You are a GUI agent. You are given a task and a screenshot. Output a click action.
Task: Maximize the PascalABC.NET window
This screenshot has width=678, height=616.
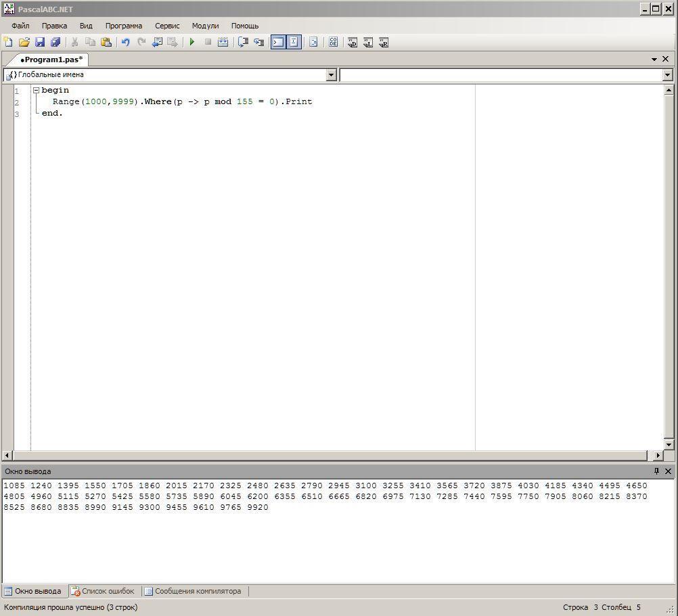coord(656,9)
